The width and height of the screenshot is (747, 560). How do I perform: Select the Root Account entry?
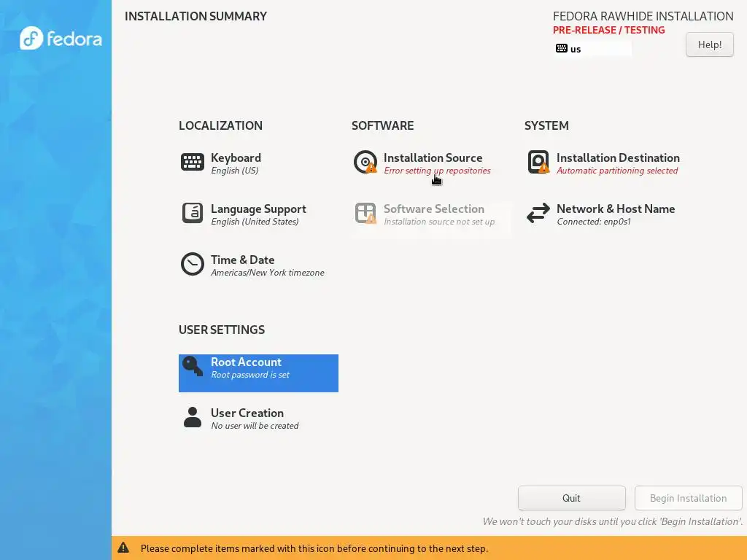[258, 373]
